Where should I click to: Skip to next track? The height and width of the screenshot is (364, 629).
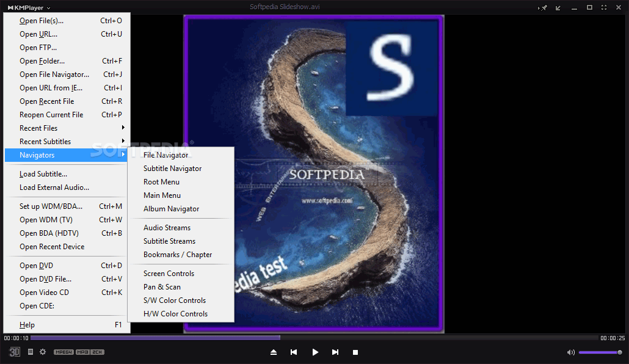coord(335,352)
